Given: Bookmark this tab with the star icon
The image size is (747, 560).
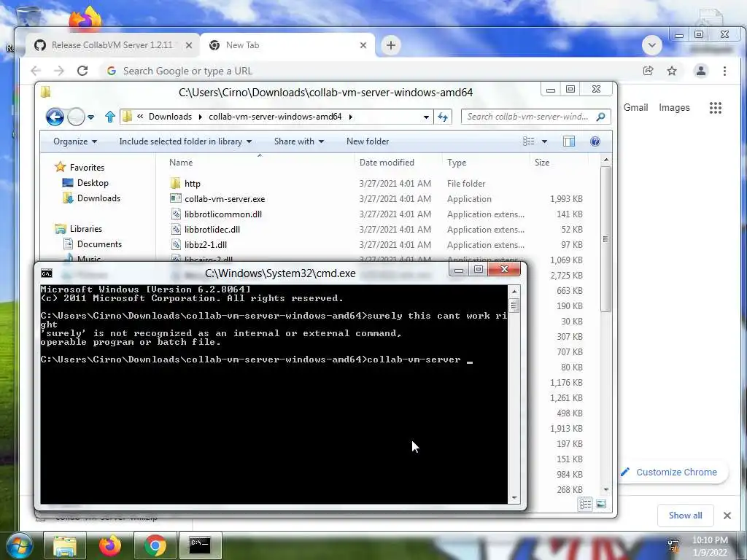Looking at the screenshot, I should click(x=672, y=71).
